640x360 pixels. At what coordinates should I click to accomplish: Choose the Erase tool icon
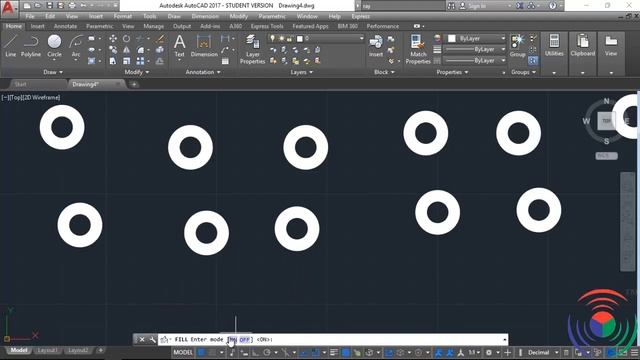(160, 38)
